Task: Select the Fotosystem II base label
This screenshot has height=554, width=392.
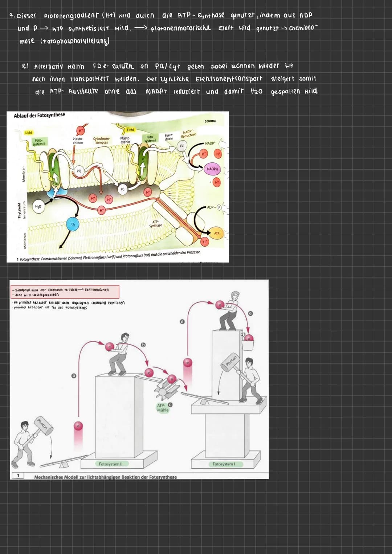Action: pyautogui.click(x=111, y=464)
